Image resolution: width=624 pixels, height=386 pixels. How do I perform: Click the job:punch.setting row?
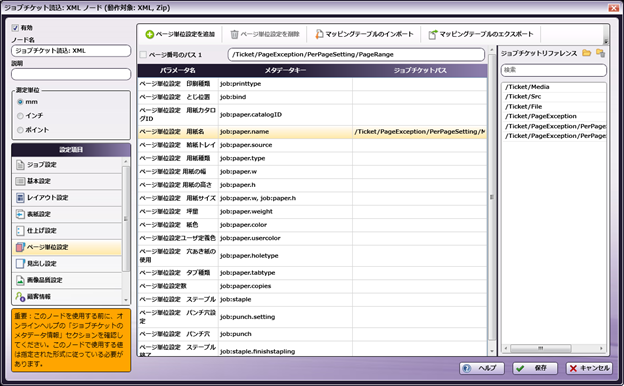click(312, 317)
